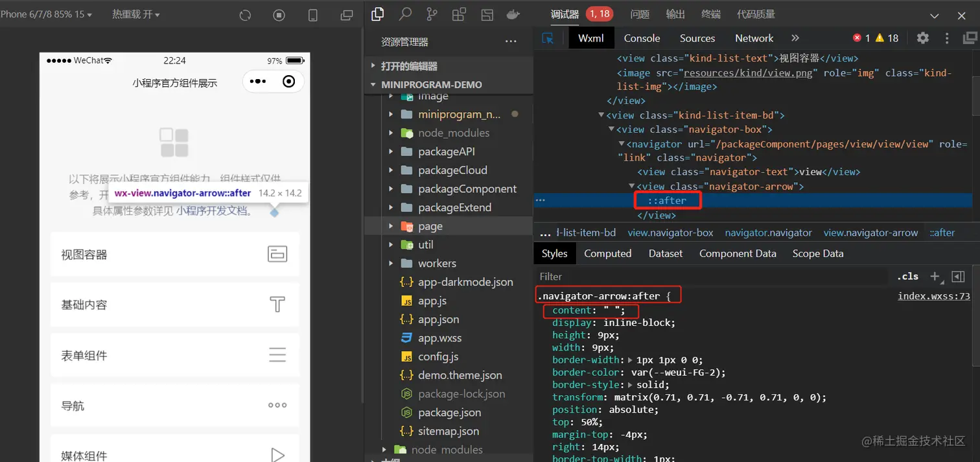Toggle the computed styles sidebar icon
This screenshot has height=462, width=980.
coord(958,277)
